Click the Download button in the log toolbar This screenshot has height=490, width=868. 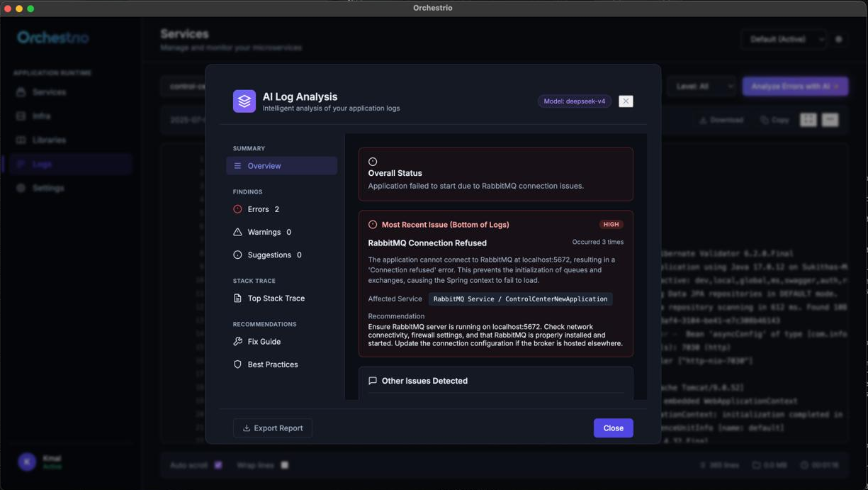coord(721,120)
